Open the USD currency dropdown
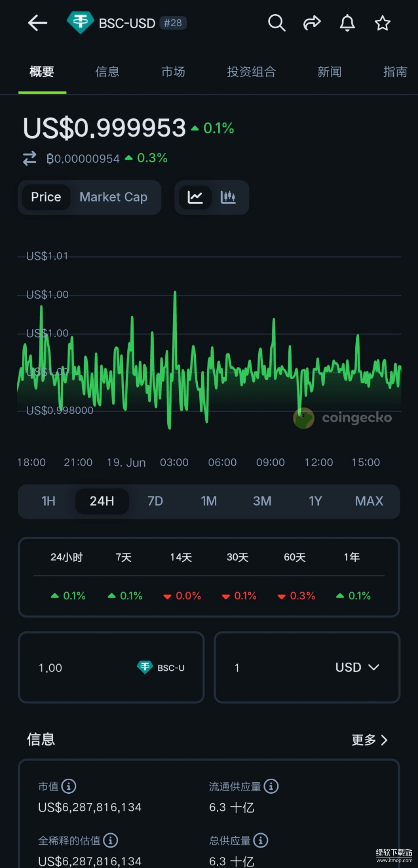Image resolution: width=418 pixels, height=868 pixels. [357, 667]
